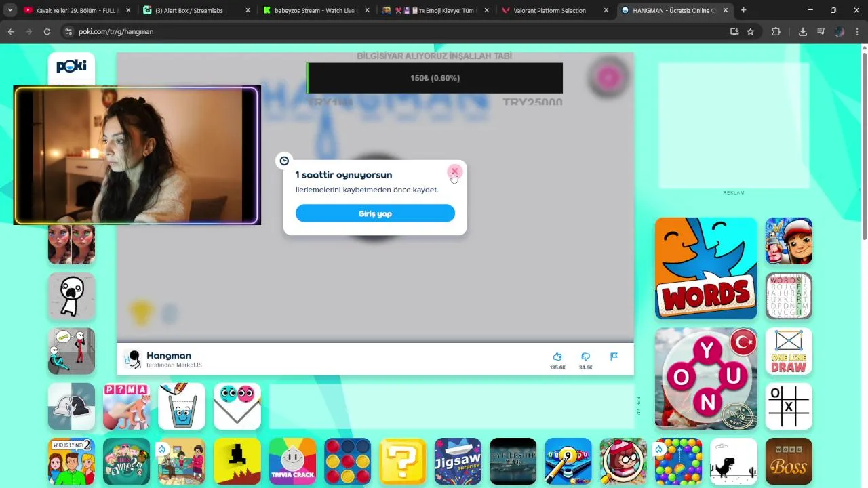This screenshot has width=868, height=488.
Task: Click the install app icon in address bar
Action: (x=734, y=31)
